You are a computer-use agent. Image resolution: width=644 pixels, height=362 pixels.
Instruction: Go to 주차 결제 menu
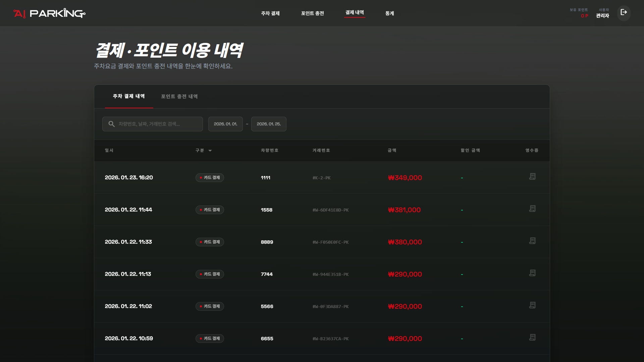270,13
